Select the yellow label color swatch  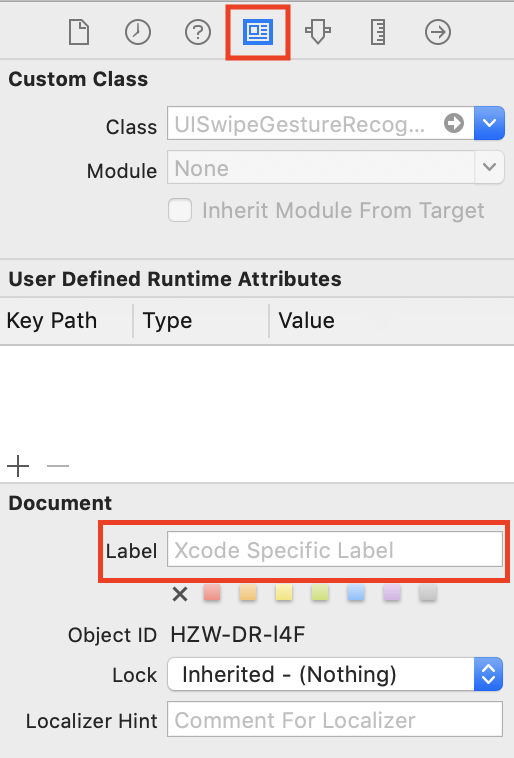284,593
